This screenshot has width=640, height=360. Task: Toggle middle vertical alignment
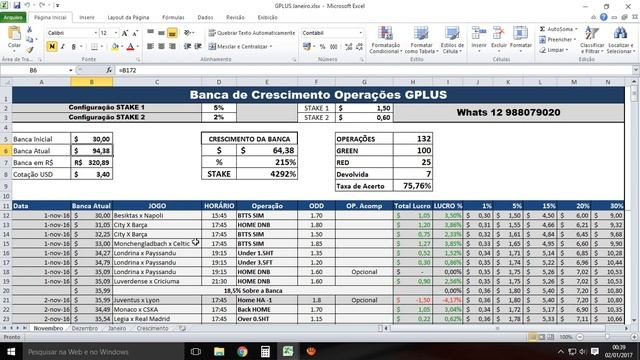click(161, 33)
